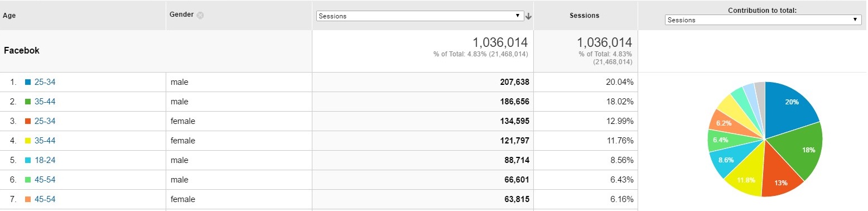The width and height of the screenshot is (868, 211).
Task: Click the orange-red swatch for 25-34 female
Action: pyautogui.click(x=28, y=122)
